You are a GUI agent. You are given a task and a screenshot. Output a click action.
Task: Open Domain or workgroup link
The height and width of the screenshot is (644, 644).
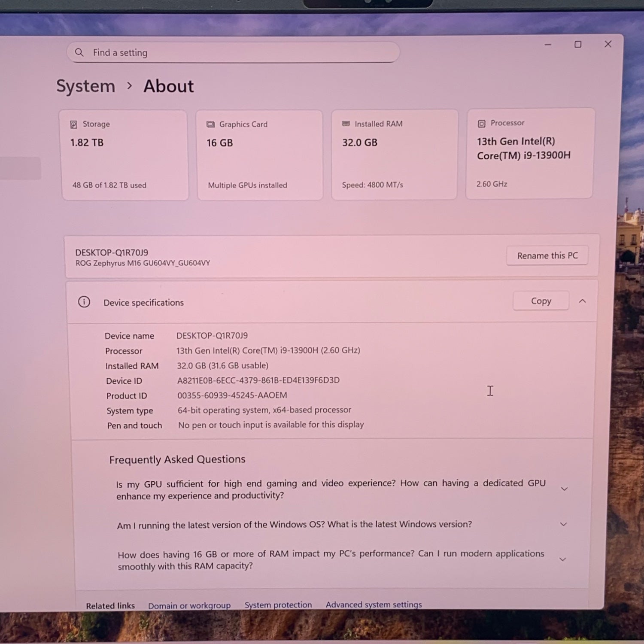point(189,605)
